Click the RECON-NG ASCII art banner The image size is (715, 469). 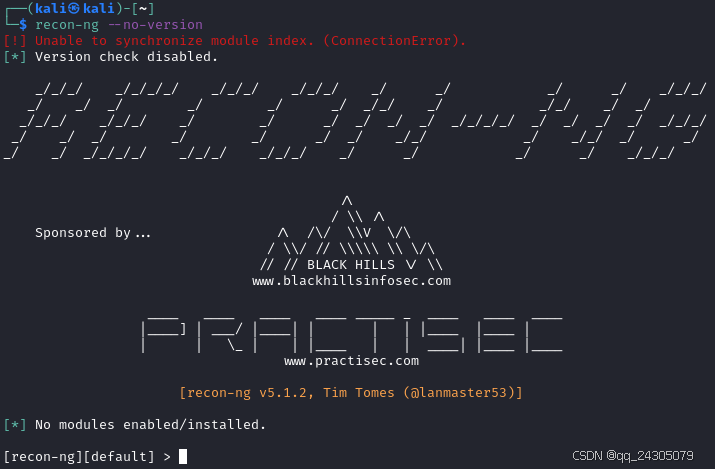coord(356,121)
